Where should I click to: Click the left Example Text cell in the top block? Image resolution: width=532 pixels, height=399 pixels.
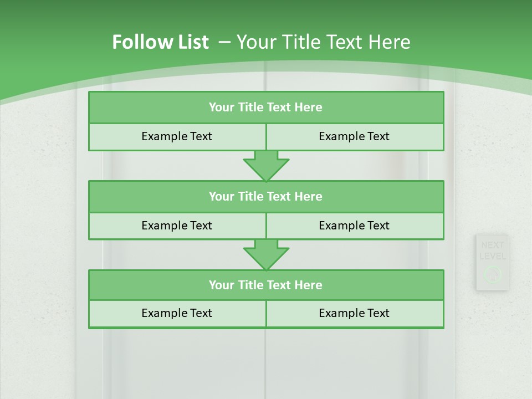[x=177, y=136]
